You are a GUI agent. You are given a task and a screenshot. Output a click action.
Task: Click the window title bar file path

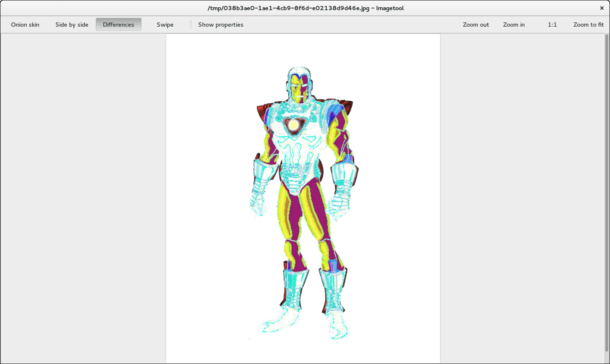[305, 8]
